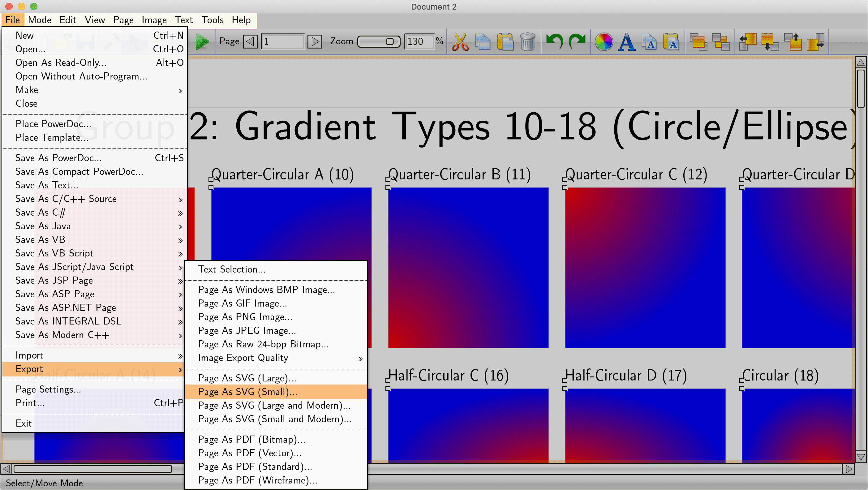The width and height of the screenshot is (868, 490).
Task: Select Open As Read-Only
Action: tap(94, 63)
